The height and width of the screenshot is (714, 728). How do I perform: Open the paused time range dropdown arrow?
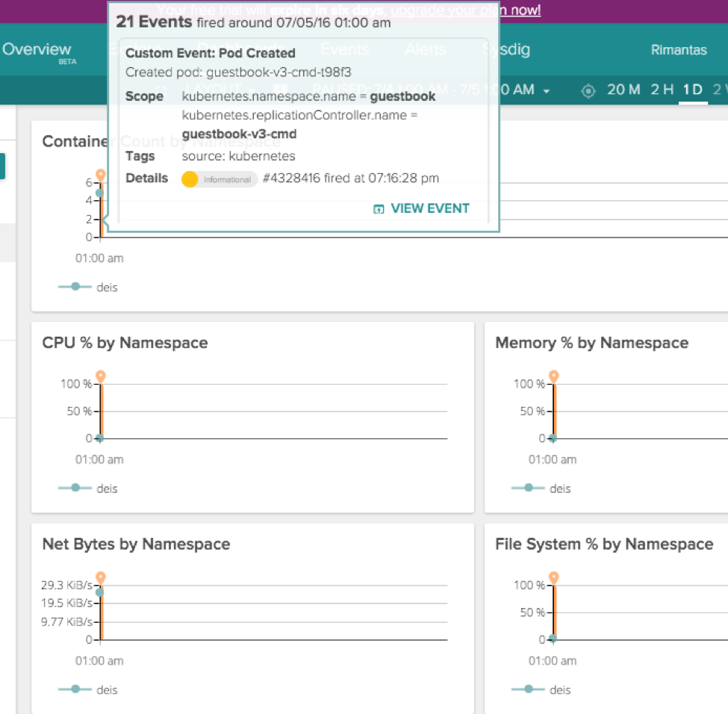pyautogui.click(x=547, y=91)
